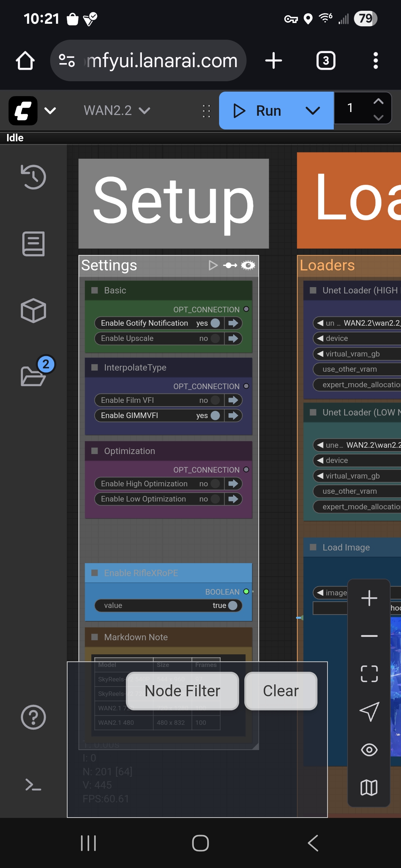Zoom out with the minus canvas control
Image resolution: width=401 pixels, height=868 pixels.
(x=369, y=636)
